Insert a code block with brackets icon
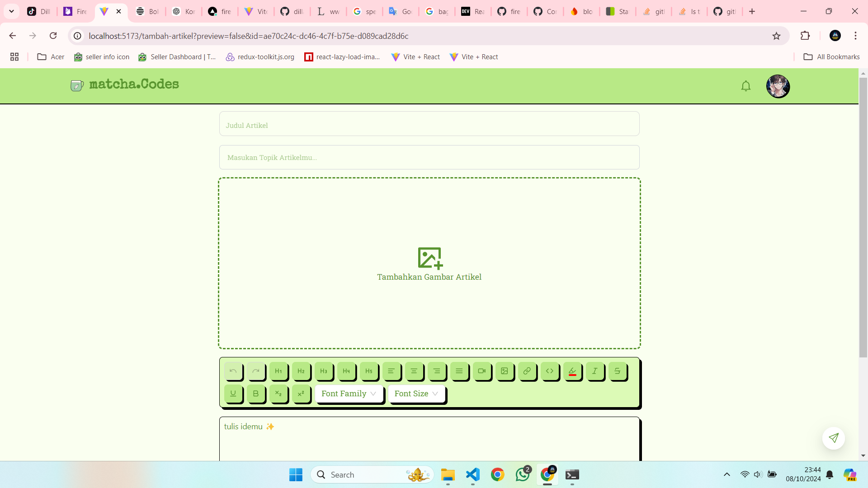 [550, 371]
